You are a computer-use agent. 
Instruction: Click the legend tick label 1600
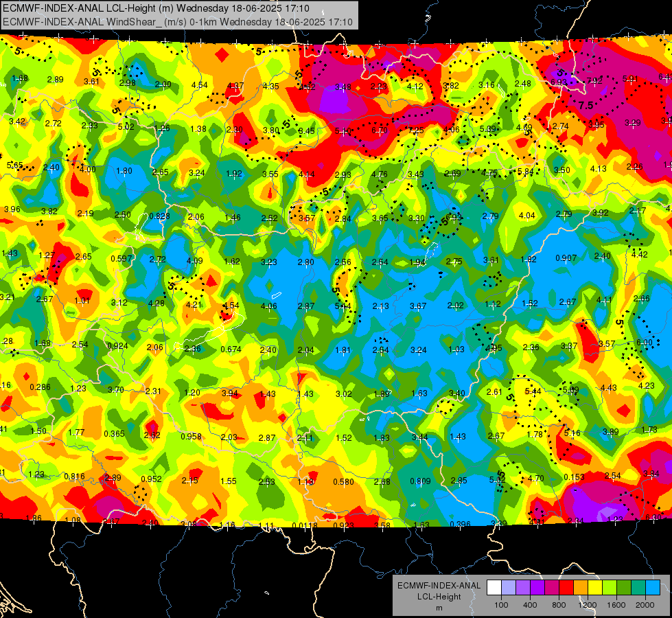pos(616,605)
